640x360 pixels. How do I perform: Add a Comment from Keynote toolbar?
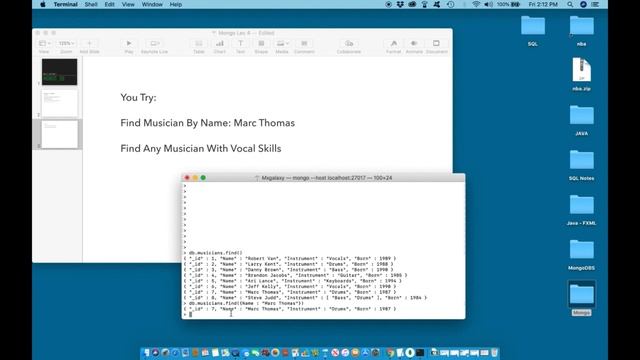tap(304, 44)
